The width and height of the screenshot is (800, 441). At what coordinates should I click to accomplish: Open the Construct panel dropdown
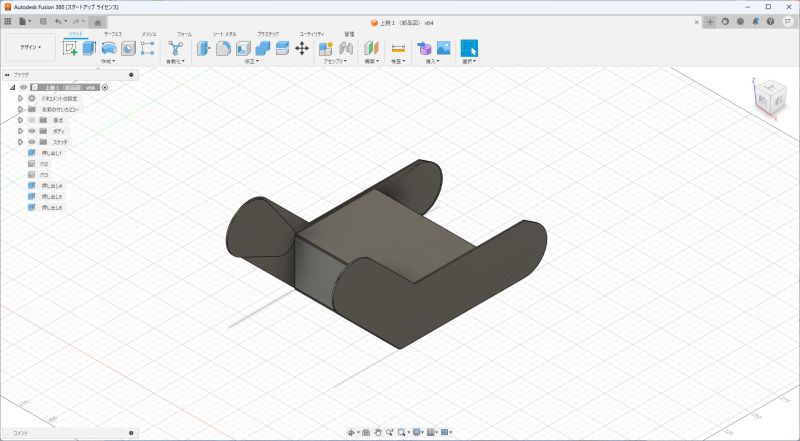click(x=371, y=61)
